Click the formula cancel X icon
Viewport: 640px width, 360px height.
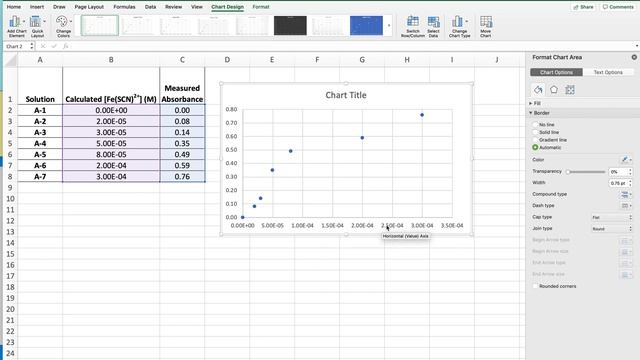click(43, 46)
